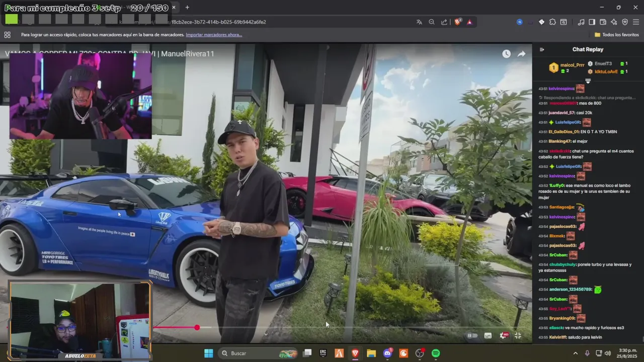
Task: Click the chevron below the progress bar
Action: point(266,334)
